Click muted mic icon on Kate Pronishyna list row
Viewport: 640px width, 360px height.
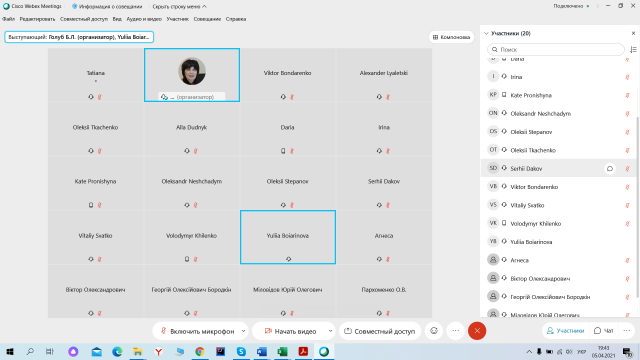tap(627, 96)
